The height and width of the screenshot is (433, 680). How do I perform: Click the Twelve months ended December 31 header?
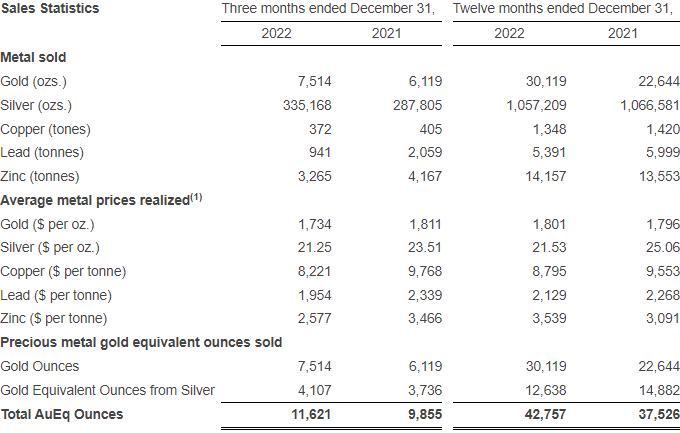click(x=564, y=10)
